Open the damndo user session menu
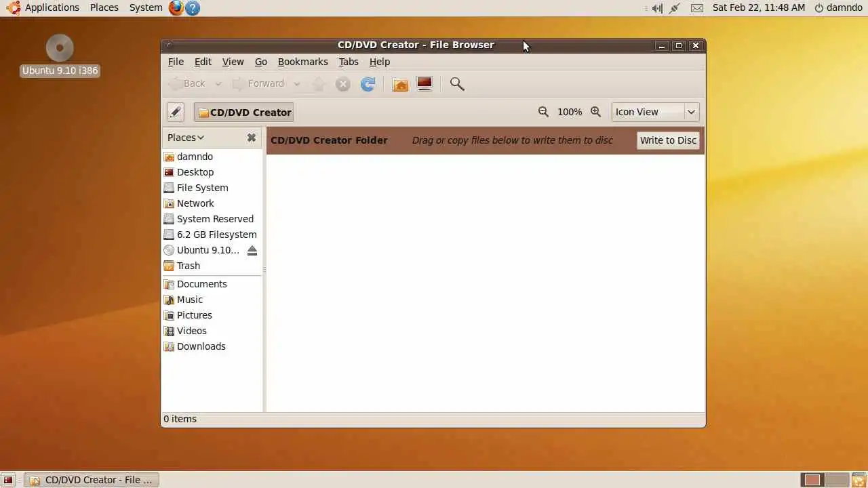 838,7
